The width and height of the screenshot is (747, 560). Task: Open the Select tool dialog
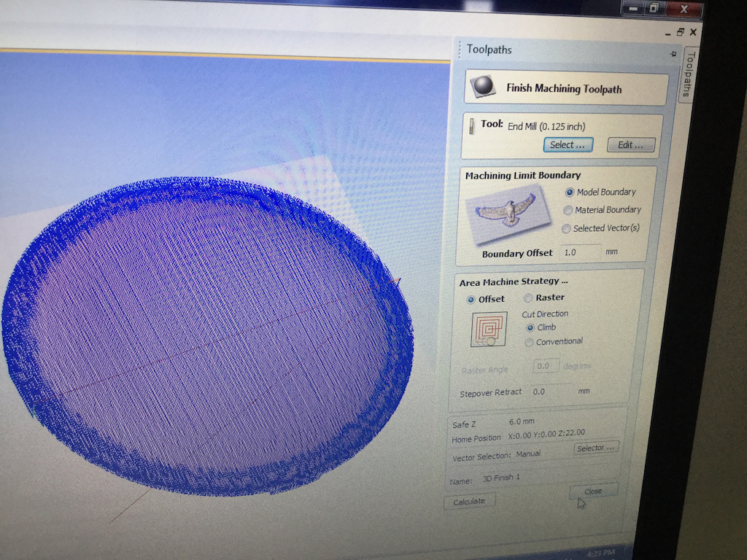click(568, 145)
